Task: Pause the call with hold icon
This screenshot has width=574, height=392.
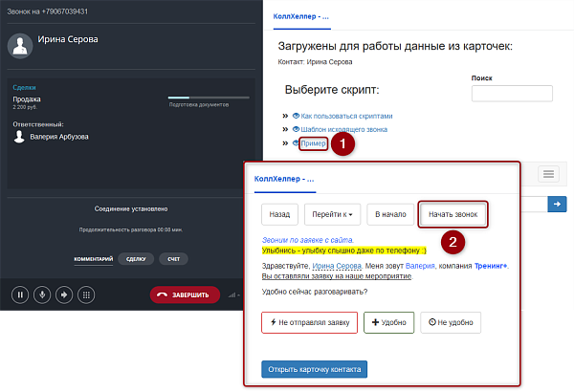Action: coord(20,294)
